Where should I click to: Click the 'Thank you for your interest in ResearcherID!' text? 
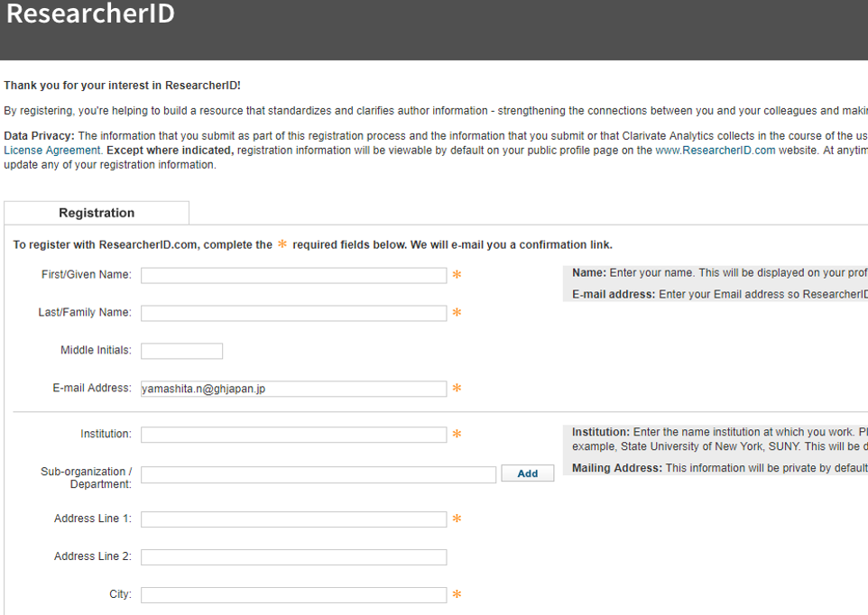pos(123,86)
